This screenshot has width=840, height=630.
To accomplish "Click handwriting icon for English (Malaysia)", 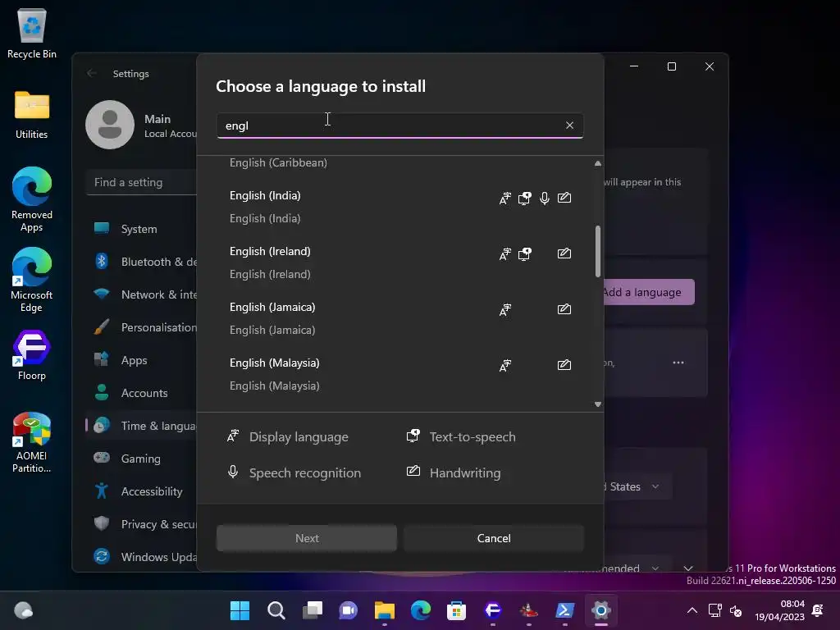I will [564, 365].
